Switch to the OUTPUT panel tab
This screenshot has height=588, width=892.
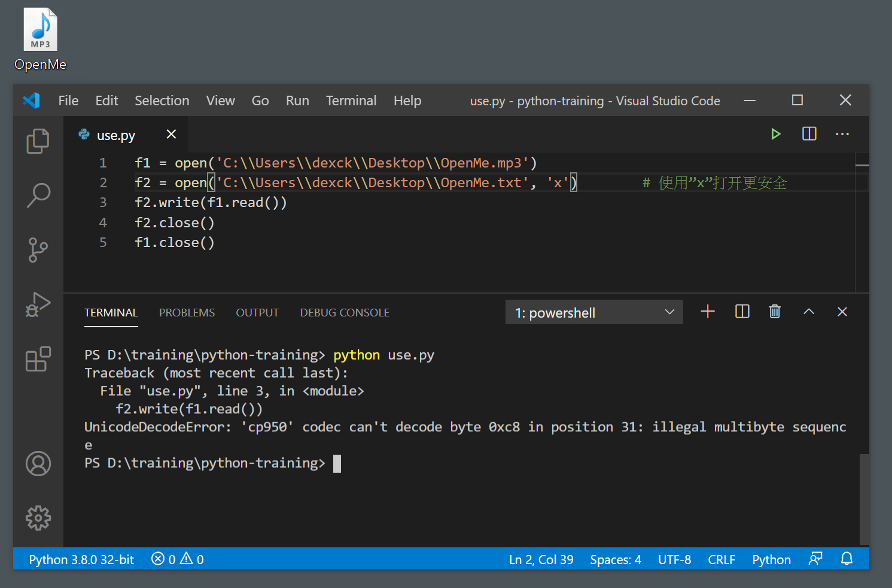(257, 313)
